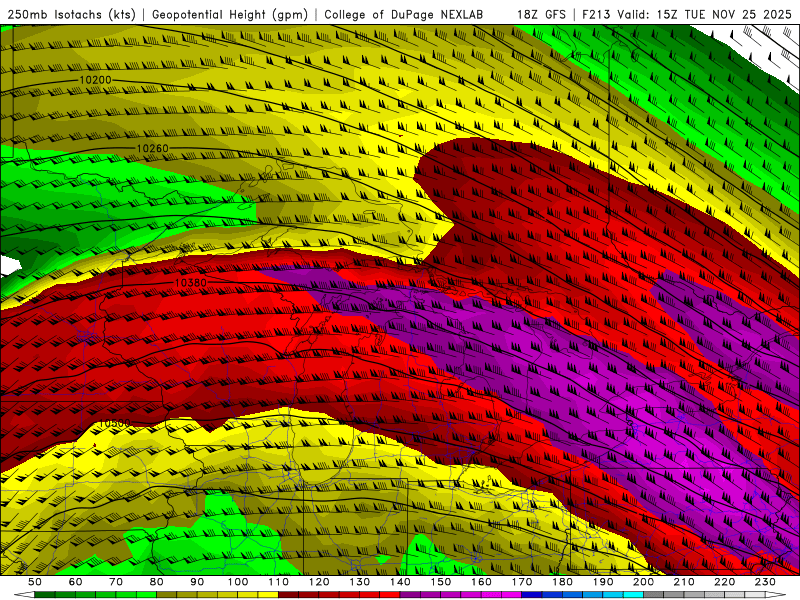
Task: Click the 90 value on the legend scale
Action: pos(197,582)
